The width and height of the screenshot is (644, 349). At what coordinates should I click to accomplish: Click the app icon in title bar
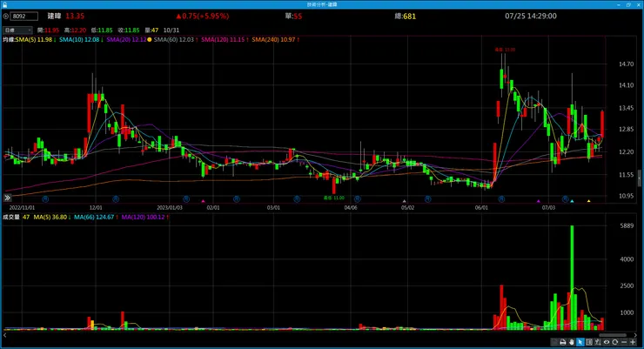[4, 4]
